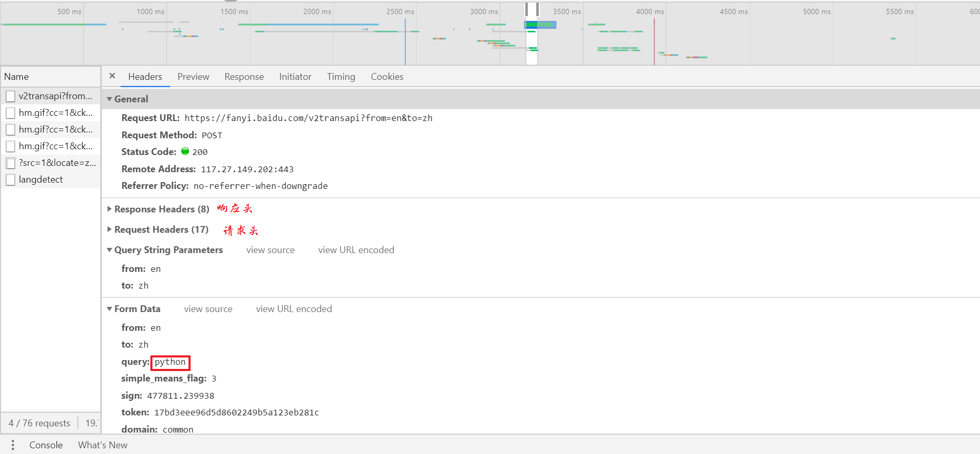Click the selected range in timeline overview
The width and height of the screenshot is (980, 454).
[x=532, y=34]
